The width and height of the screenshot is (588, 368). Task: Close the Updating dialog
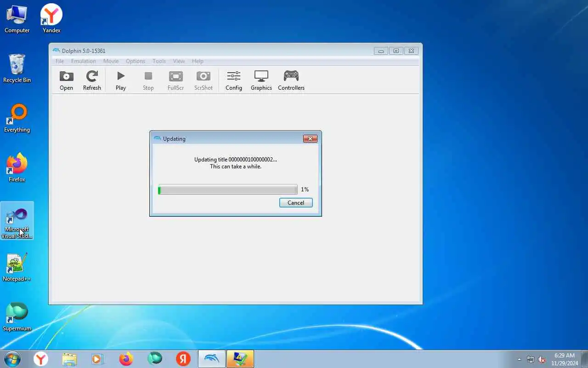click(310, 138)
